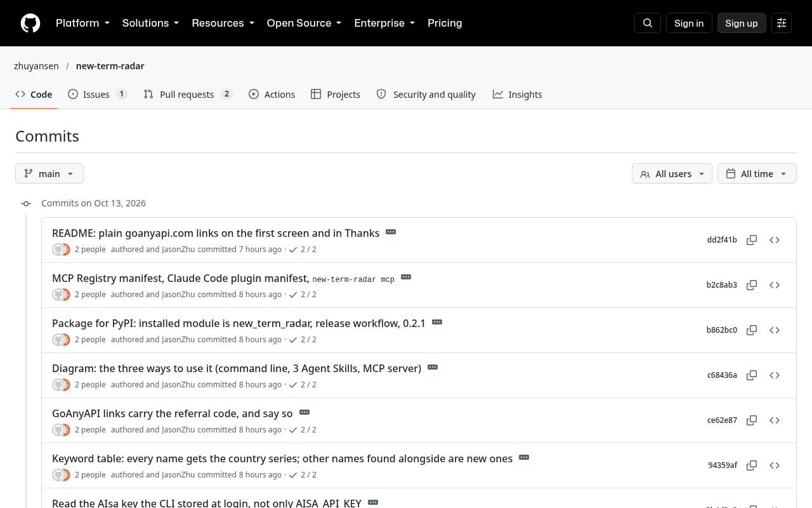Expand description of Diagram three ways commit
Screen dimensions: 812x508
tap(433, 368)
